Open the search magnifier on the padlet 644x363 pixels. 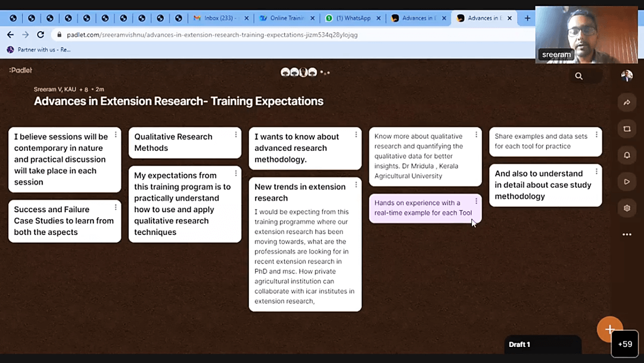point(578,76)
